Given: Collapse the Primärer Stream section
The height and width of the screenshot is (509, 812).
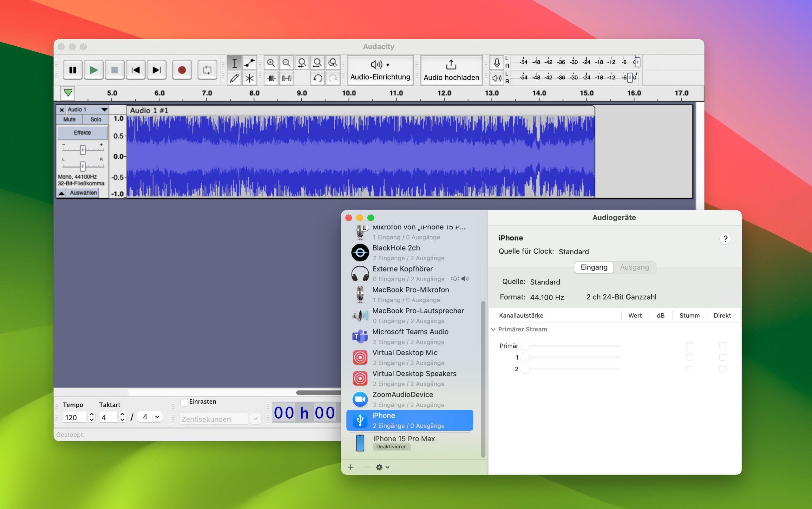Looking at the screenshot, I should pos(493,329).
